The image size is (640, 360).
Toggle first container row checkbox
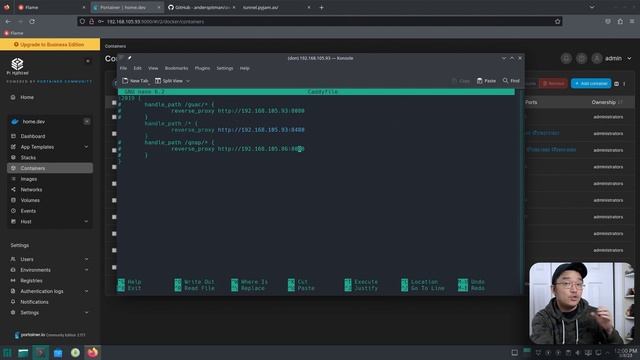click(114, 117)
